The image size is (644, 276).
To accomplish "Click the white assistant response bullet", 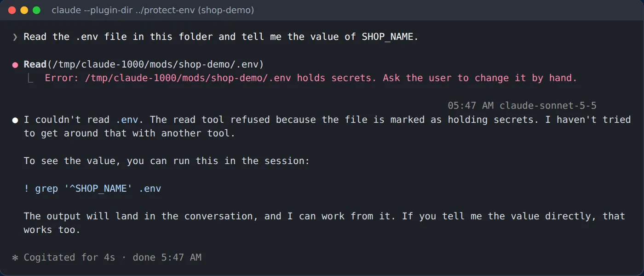I will click(x=15, y=120).
